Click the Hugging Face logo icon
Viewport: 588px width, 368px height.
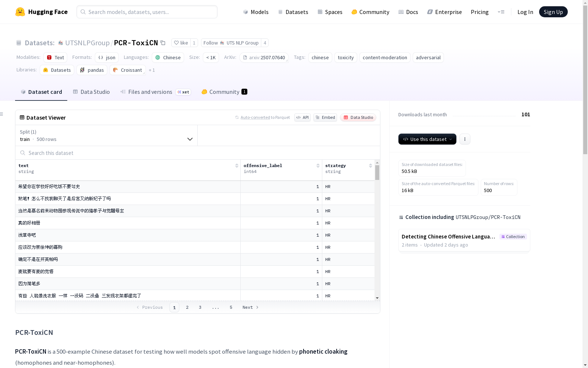click(x=20, y=12)
